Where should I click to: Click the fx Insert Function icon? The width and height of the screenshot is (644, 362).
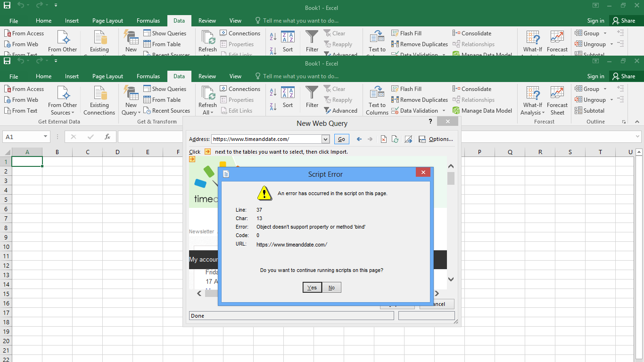point(107,137)
